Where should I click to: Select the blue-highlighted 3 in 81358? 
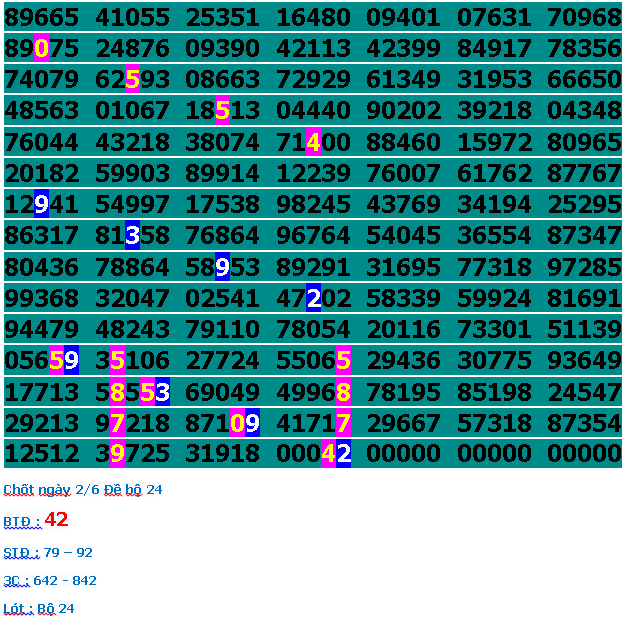(x=132, y=235)
